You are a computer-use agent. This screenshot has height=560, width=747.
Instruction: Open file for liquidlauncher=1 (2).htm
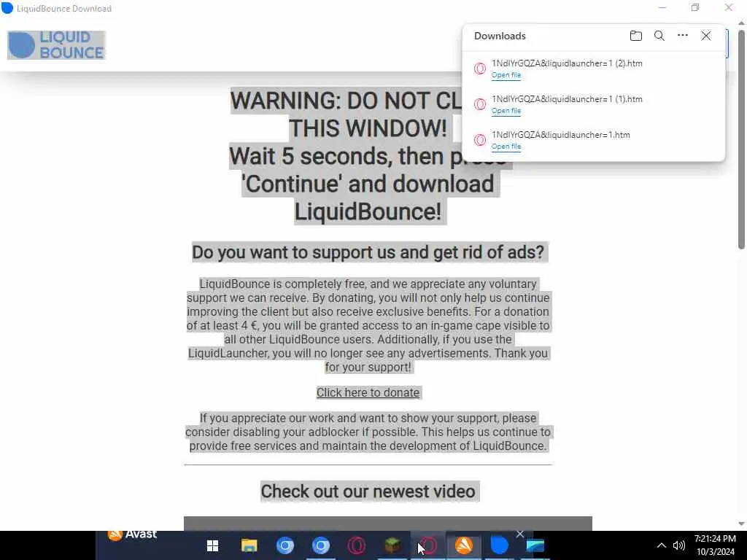(x=506, y=75)
